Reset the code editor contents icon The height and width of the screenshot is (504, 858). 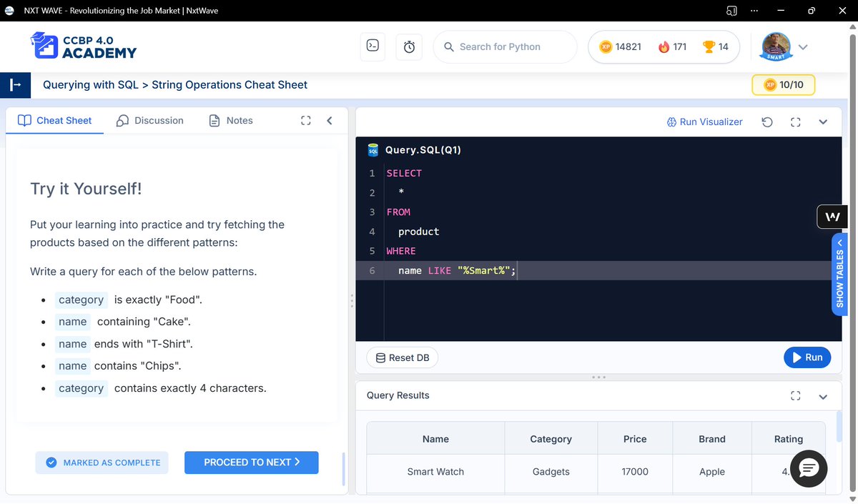767,122
